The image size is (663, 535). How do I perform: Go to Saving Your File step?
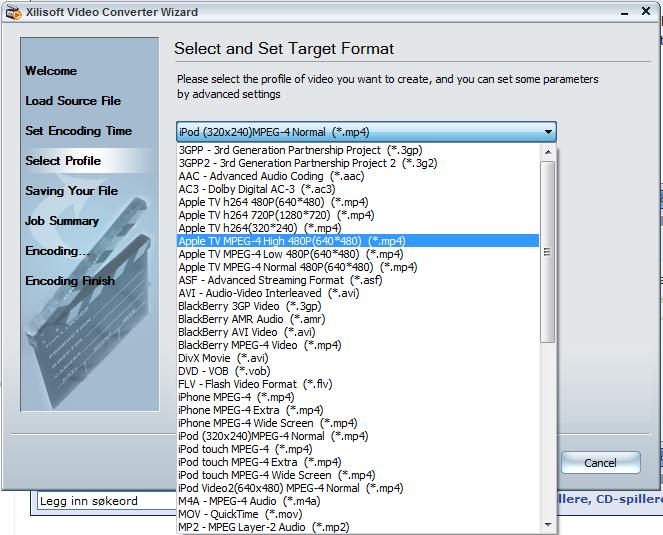coord(71,191)
